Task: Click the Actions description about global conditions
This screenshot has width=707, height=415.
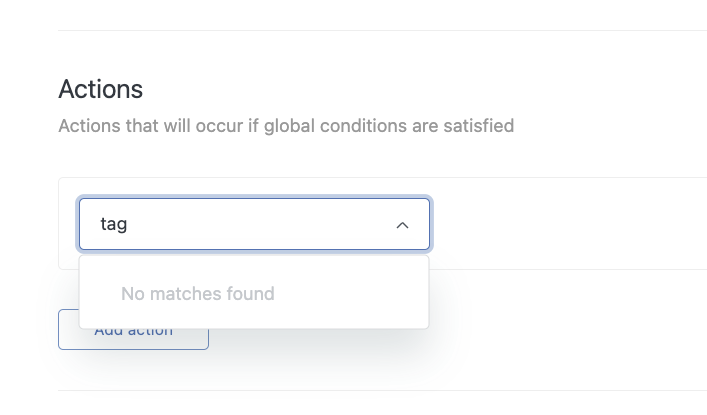Action: pyautogui.click(x=286, y=127)
